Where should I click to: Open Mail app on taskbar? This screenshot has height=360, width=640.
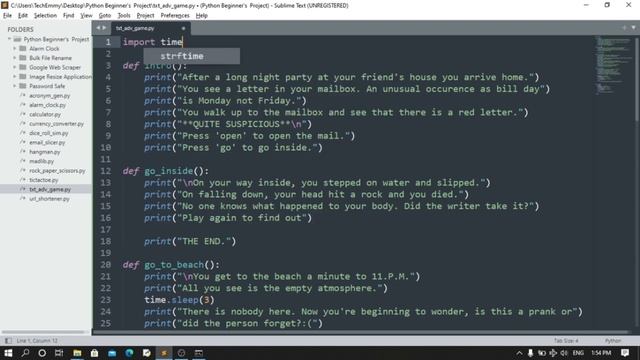(x=112, y=353)
